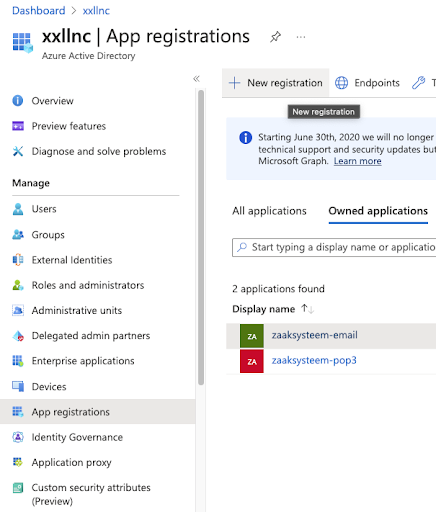Open the zaaksysteem-pop3 application link
436x512 pixels.
pyautogui.click(x=314, y=360)
